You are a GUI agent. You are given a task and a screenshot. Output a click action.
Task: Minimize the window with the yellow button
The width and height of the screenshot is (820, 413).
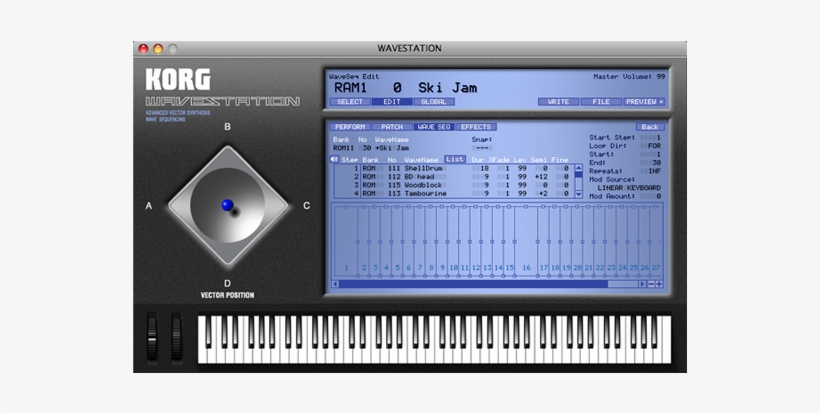[x=158, y=49]
